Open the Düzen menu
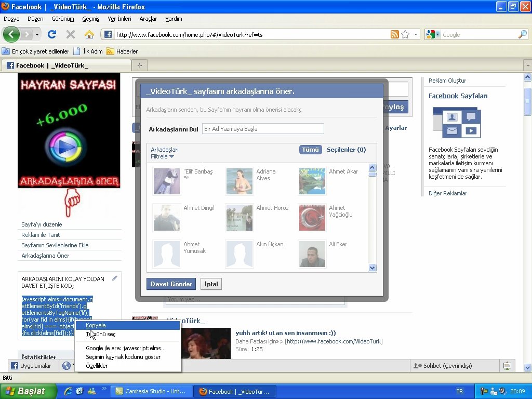This screenshot has width=532, height=399. 35,19
